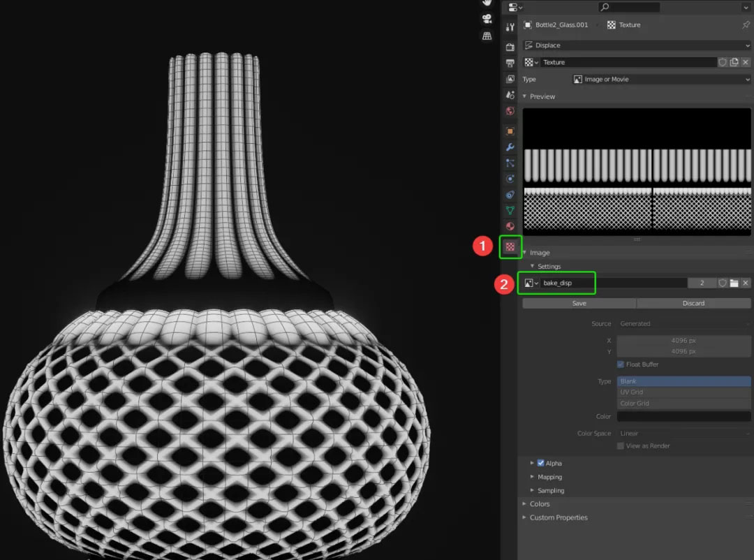Screen dimensions: 754x560
Task: Browse textures with checker dropdown icon
Action: pos(531,62)
